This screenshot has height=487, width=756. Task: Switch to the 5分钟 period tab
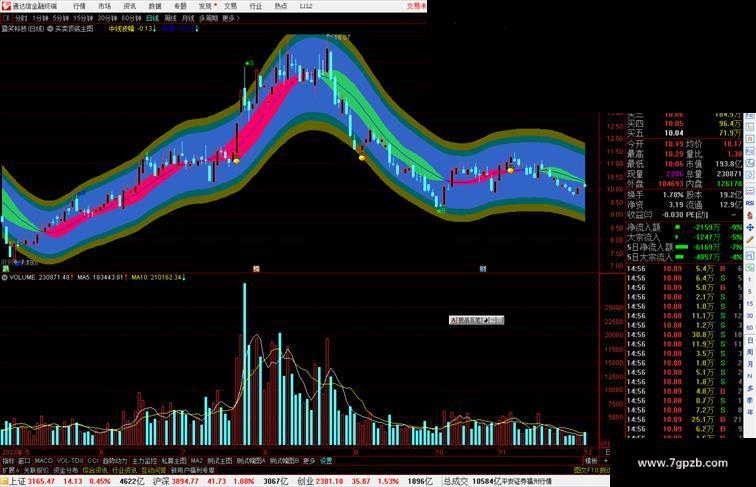(x=61, y=18)
